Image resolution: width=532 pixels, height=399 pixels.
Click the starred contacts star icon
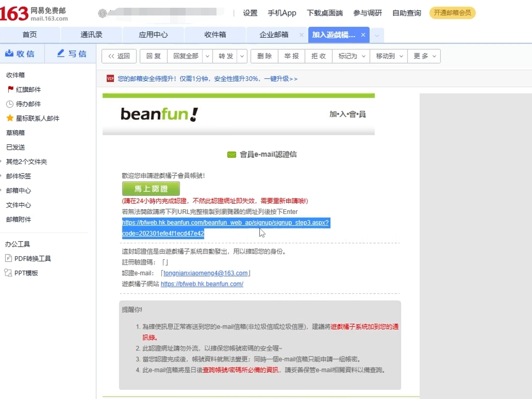(10, 118)
